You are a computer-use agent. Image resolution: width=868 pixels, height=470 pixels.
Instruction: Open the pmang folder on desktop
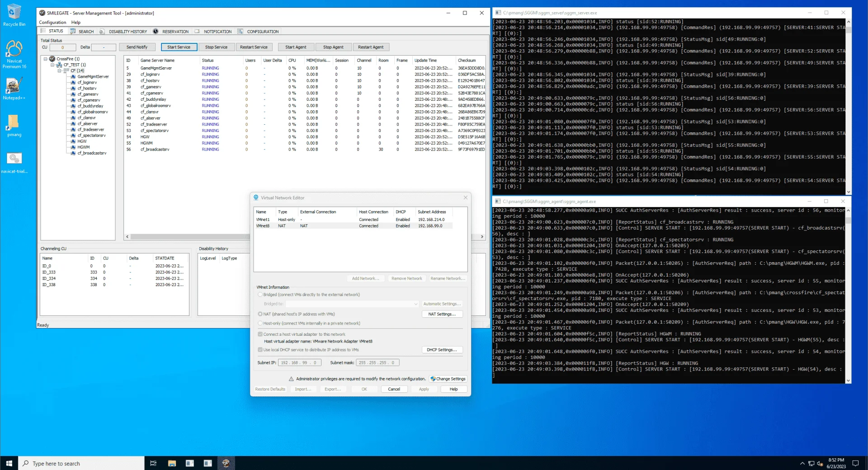click(14, 125)
